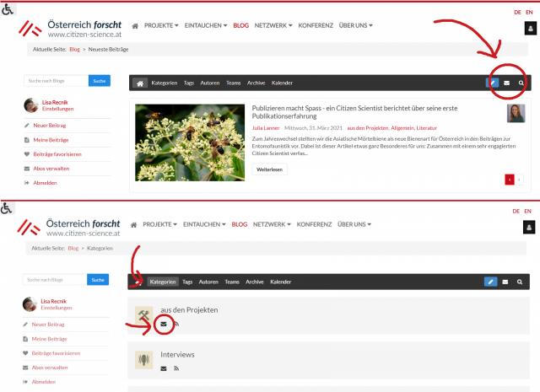Select Kalender tab in Neueste Beiträge blog toolbar
The width and height of the screenshot is (540, 392).
pyautogui.click(x=282, y=83)
